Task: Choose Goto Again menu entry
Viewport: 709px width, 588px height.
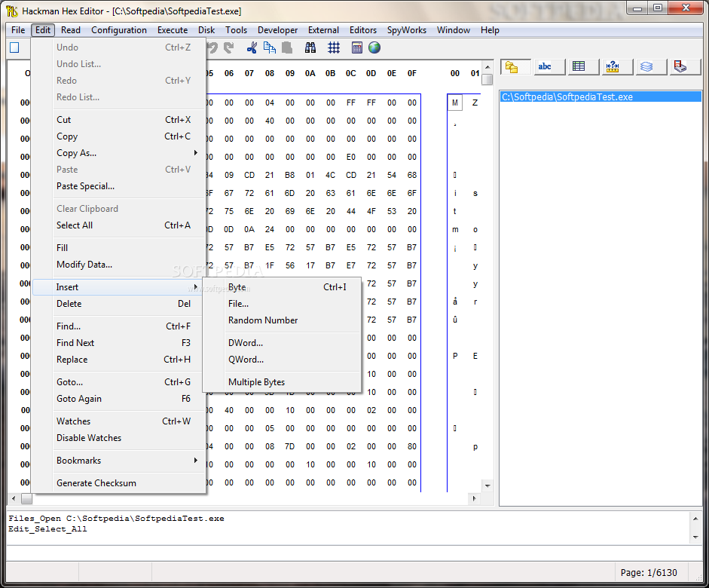Action: pyautogui.click(x=119, y=399)
